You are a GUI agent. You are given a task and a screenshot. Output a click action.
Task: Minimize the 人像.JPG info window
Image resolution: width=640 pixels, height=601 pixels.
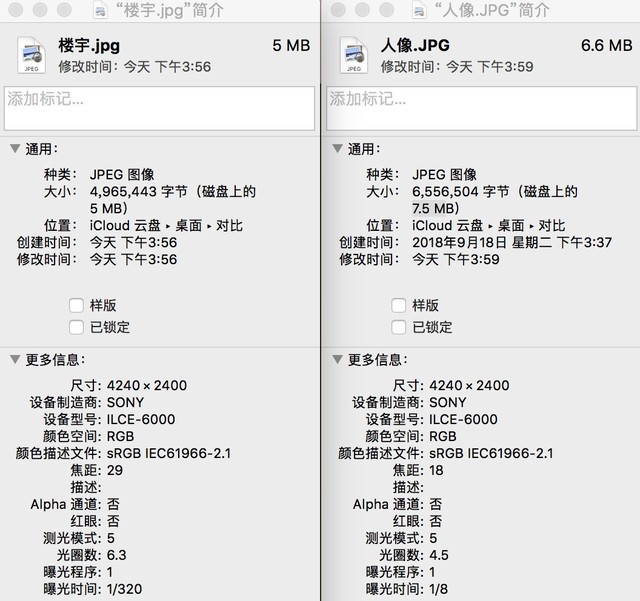pyautogui.click(x=362, y=10)
